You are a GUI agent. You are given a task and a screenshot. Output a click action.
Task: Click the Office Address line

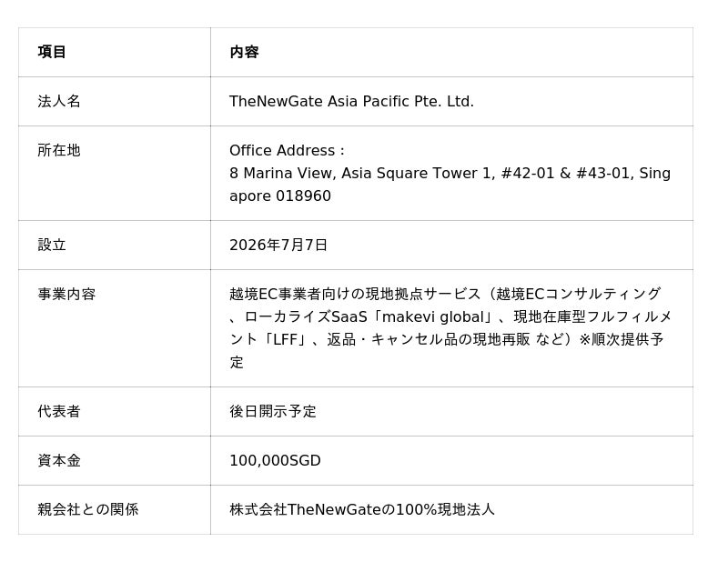click(x=287, y=150)
